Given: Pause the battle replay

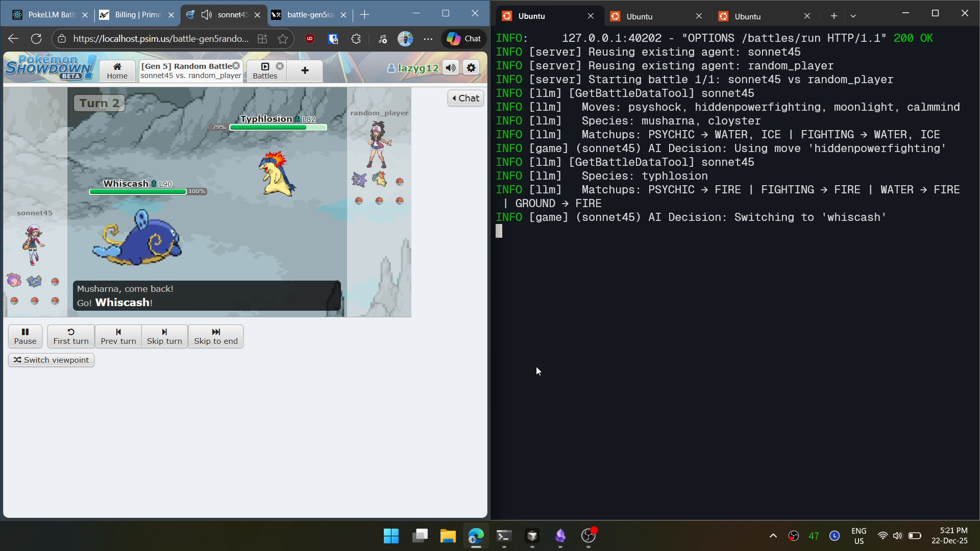Looking at the screenshot, I should click(25, 336).
